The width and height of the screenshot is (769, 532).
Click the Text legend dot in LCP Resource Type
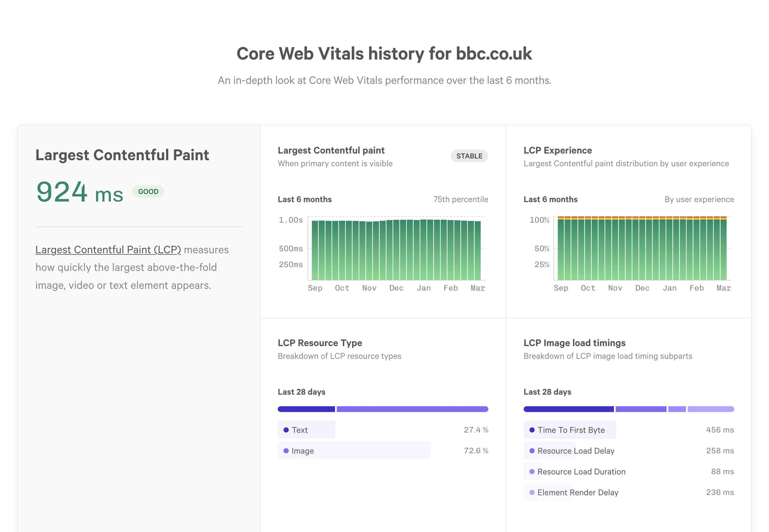click(286, 430)
